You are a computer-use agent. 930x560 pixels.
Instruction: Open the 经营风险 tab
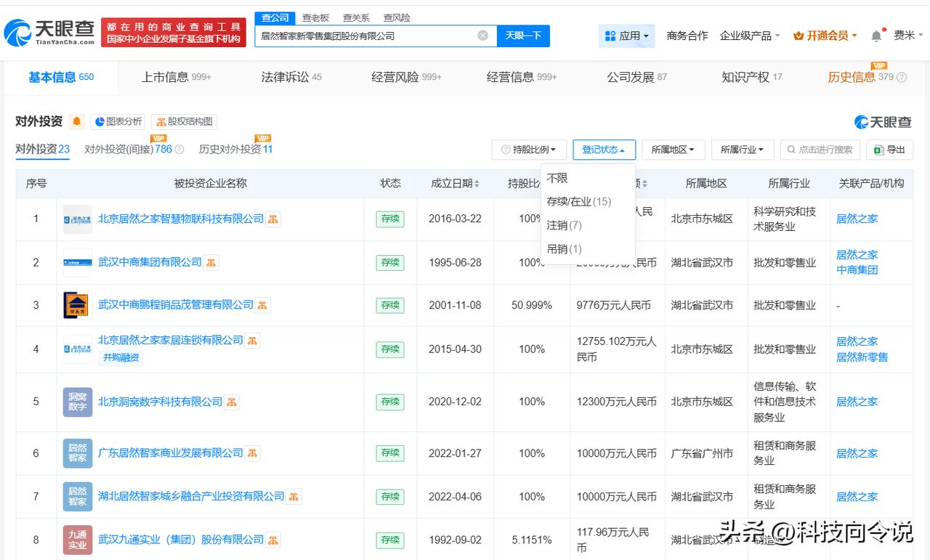pyautogui.click(x=406, y=77)
